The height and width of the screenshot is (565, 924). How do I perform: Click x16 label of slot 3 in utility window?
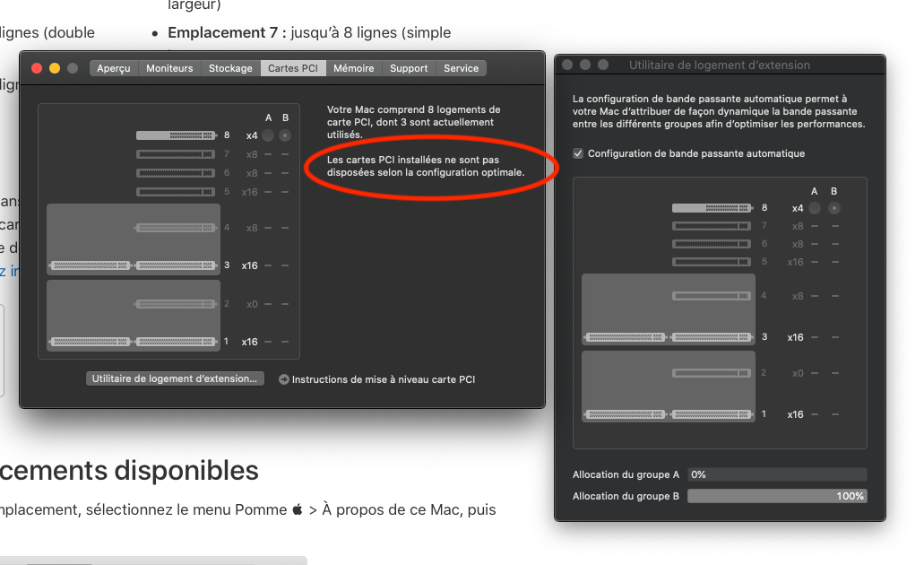point(796,337)
